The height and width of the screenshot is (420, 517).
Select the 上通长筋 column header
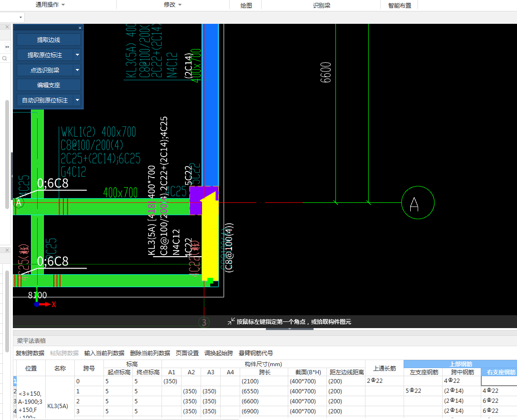[385, 368]
